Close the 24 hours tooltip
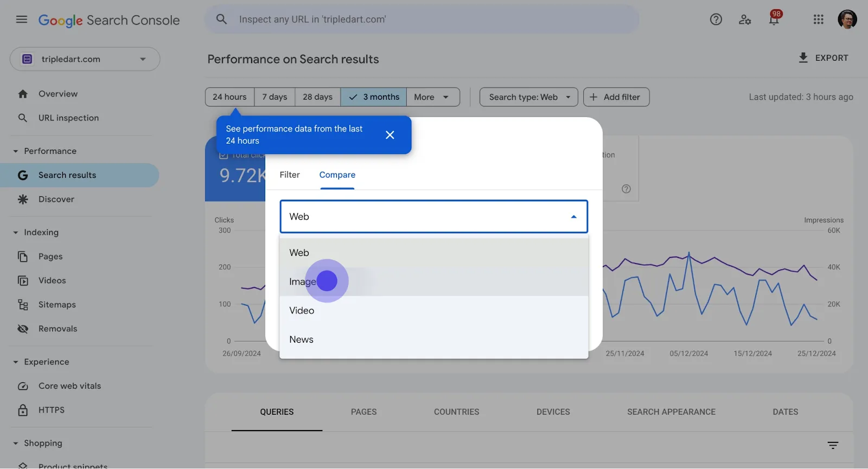Viewport: 868px width, 469px height. [x=390, y=134]
